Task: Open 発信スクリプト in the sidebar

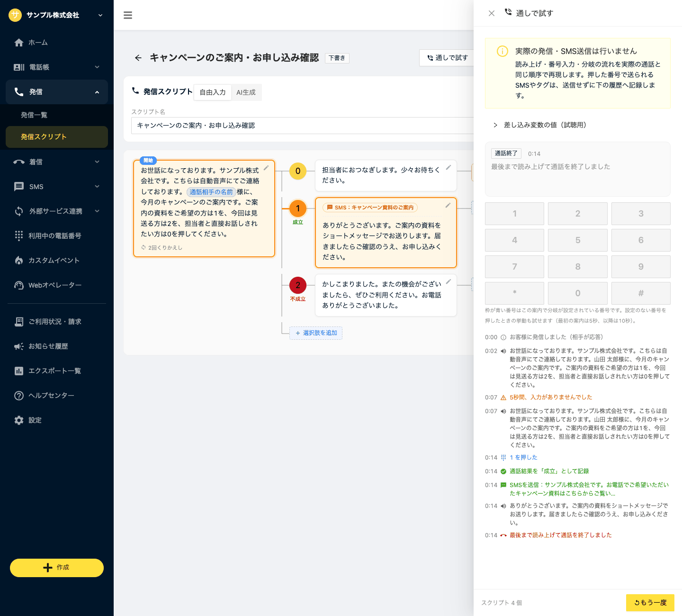Action: click(x=57, y=137)
